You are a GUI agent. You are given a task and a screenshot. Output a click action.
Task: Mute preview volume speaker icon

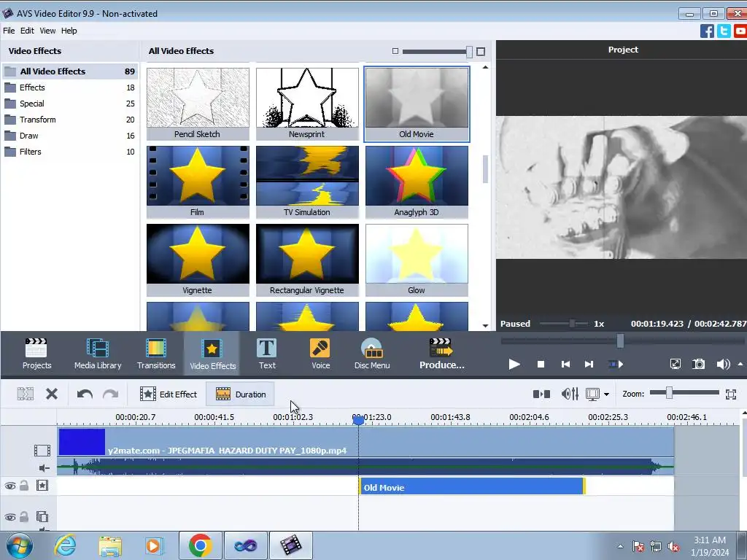pyautogui.click(x=723, y=365)
